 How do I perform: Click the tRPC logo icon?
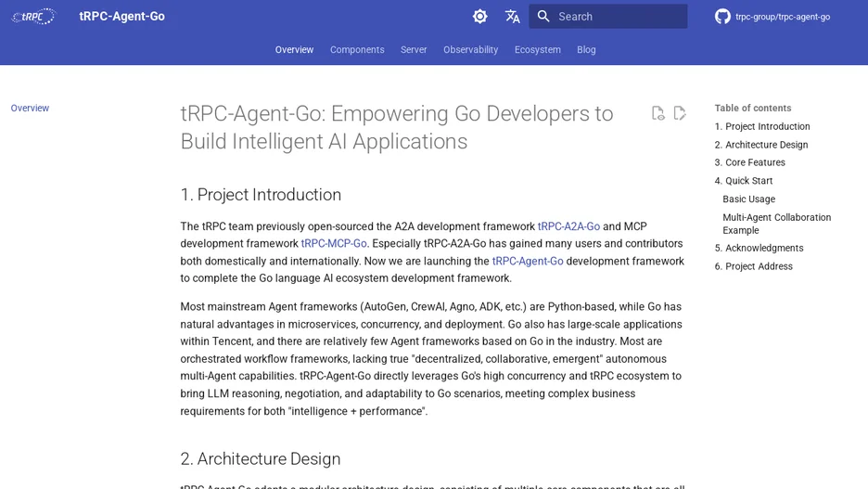pyautogui.click(x=33, y=17)
